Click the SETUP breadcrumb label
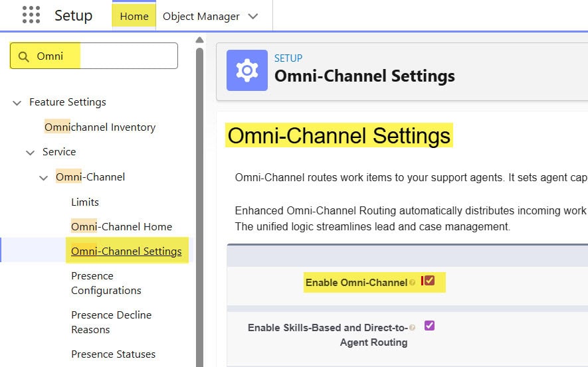Viewport: 588px width, 367px height. tap(288, 58)
